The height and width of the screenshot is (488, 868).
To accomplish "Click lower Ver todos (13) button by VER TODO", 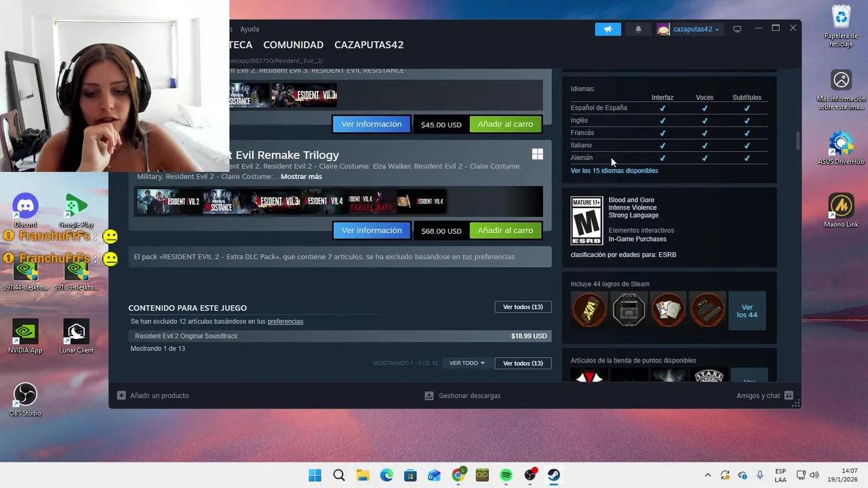I will pos(523,363).
